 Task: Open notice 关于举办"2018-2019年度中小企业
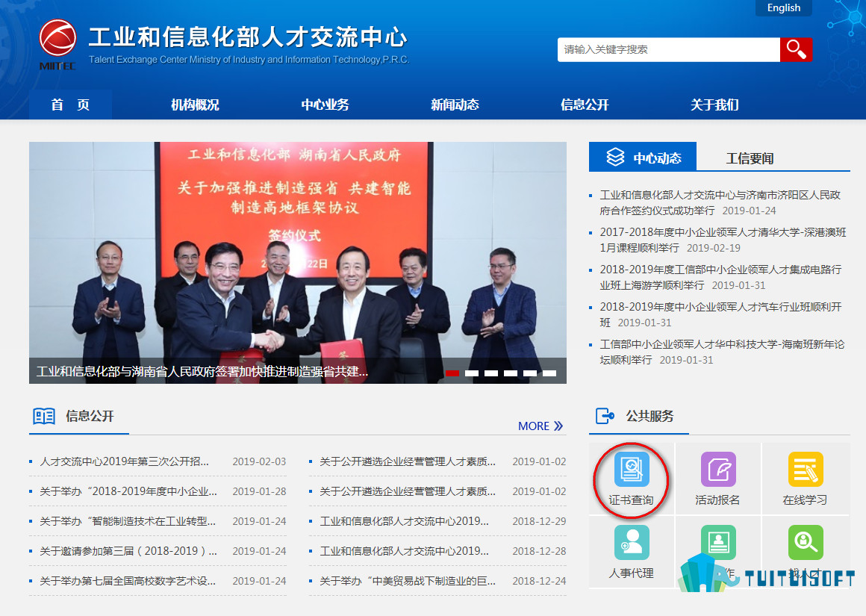[128, 491]
